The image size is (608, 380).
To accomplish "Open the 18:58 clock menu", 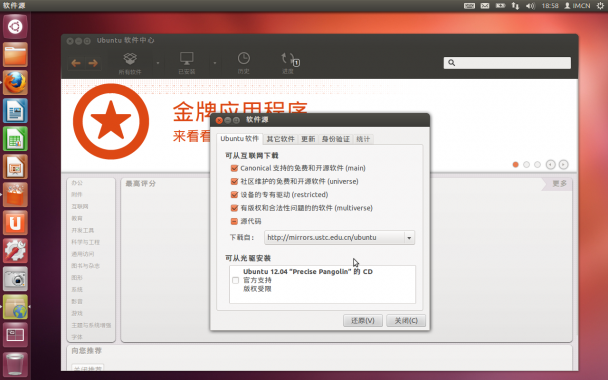I will click(x=550, y=6).
